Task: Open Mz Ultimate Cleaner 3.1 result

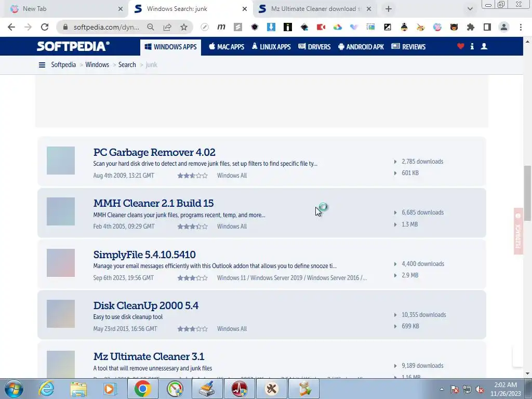Action: click(x=149, y=356)
